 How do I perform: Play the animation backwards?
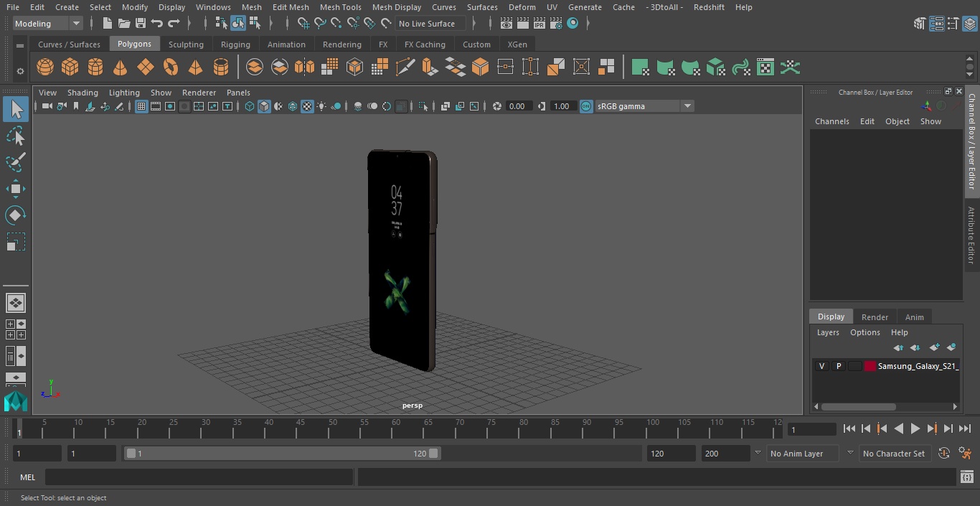(x=899, y=428)
